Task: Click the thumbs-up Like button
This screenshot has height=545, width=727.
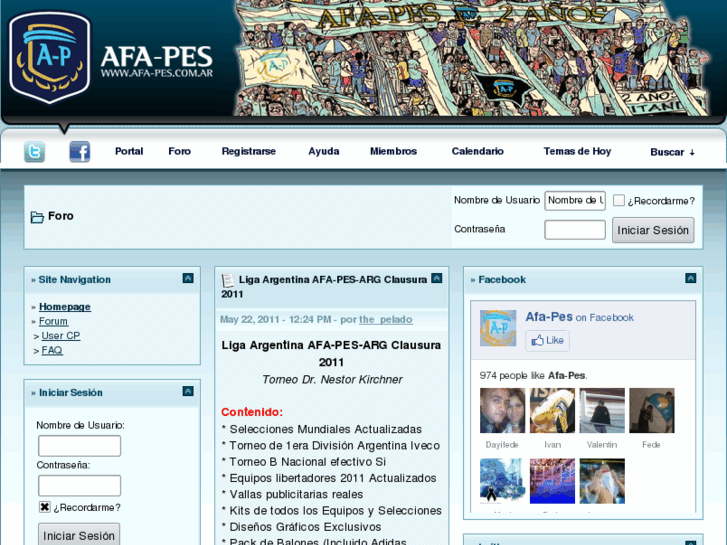Action: coord(548,340)
